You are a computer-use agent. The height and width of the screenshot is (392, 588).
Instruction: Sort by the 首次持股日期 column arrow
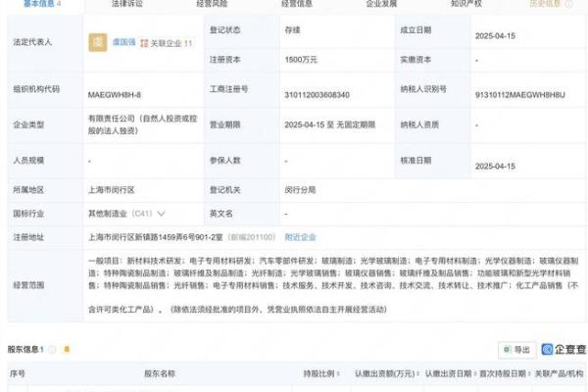click(x=529, y=373)
